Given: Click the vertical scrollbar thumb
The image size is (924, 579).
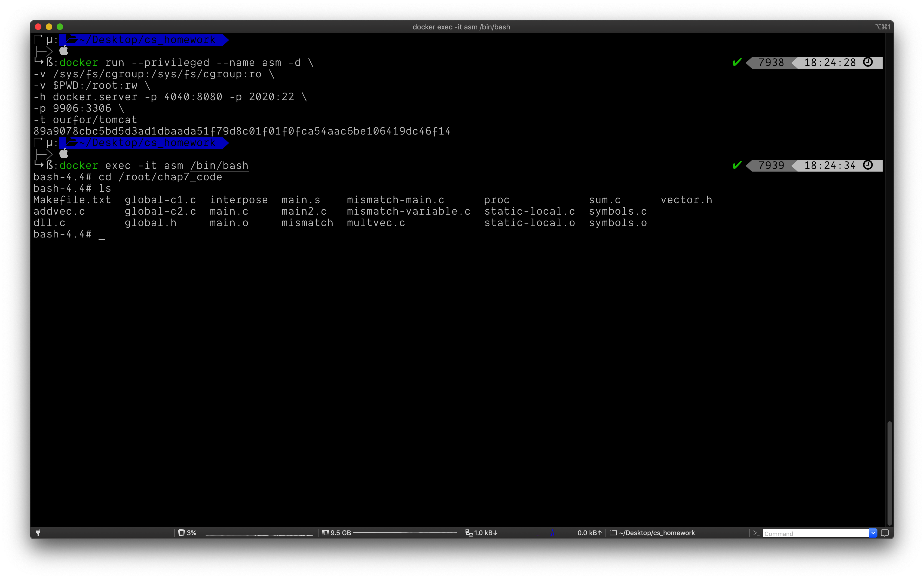Looking at the screenshot, I should (889, 473).
